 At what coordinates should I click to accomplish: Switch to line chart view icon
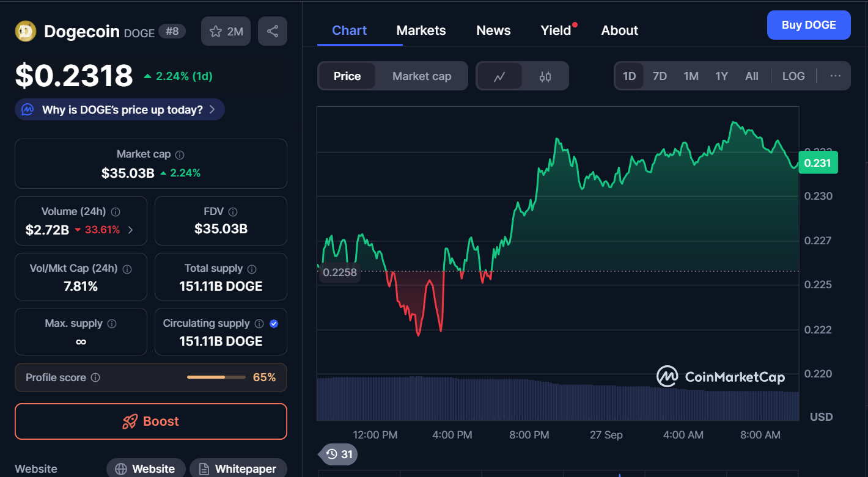coord(500,76)
